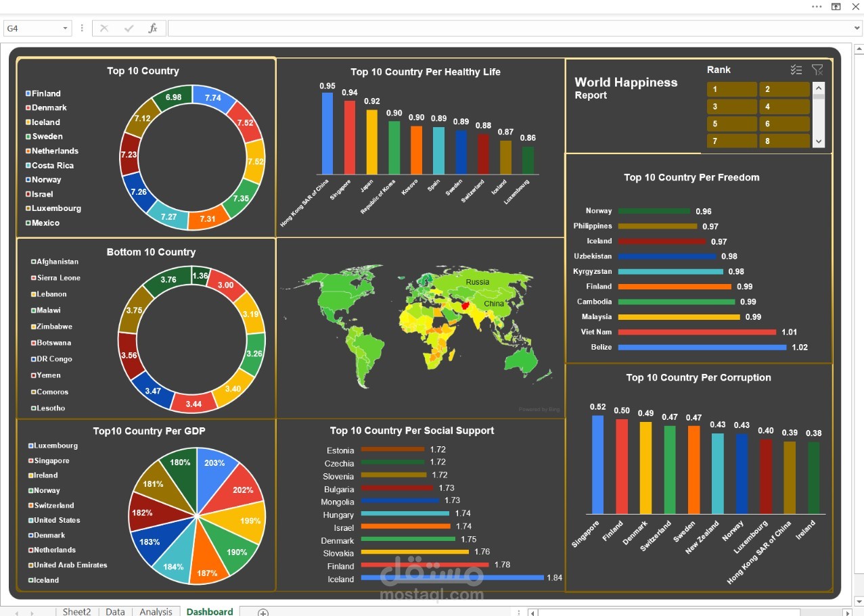This screenshot has height=616, width=864.
Task: Click Mexico legend entry
Action: pyautogui.click(x=43, y=222)
